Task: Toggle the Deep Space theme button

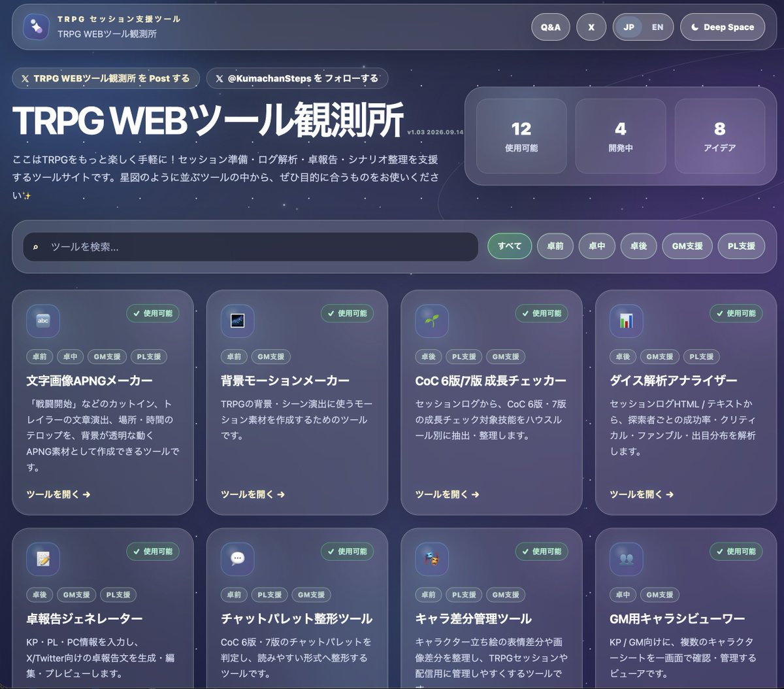Action: click(723, 27)
